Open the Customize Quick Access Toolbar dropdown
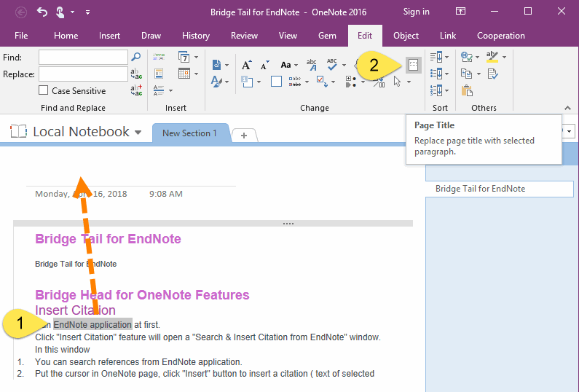Viewport: 579px width, 392px height. click(87, 12)
